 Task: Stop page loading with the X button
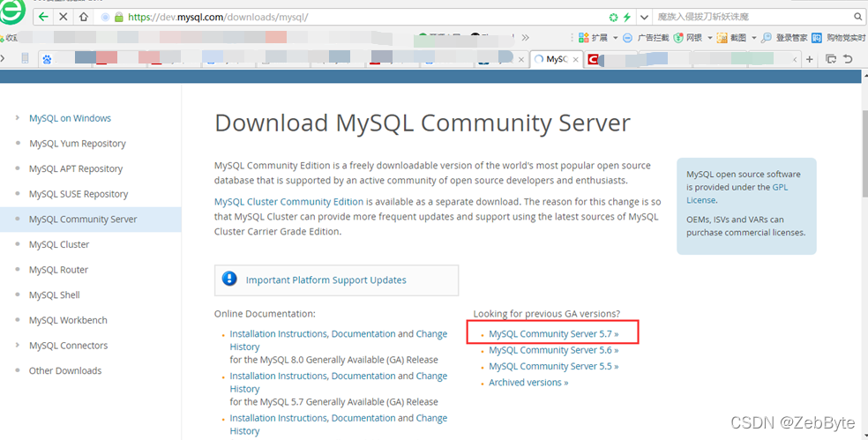pyautogui.click(x=64, y=17)
